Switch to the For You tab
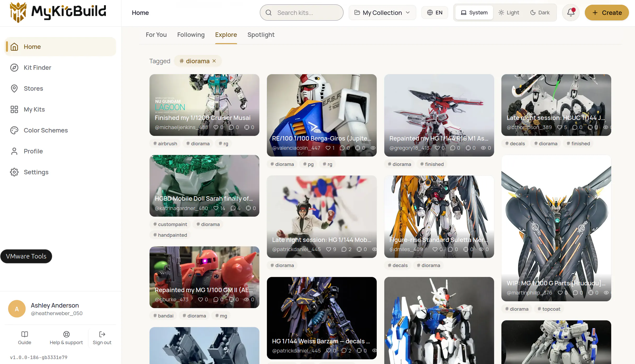 (156, 35)
